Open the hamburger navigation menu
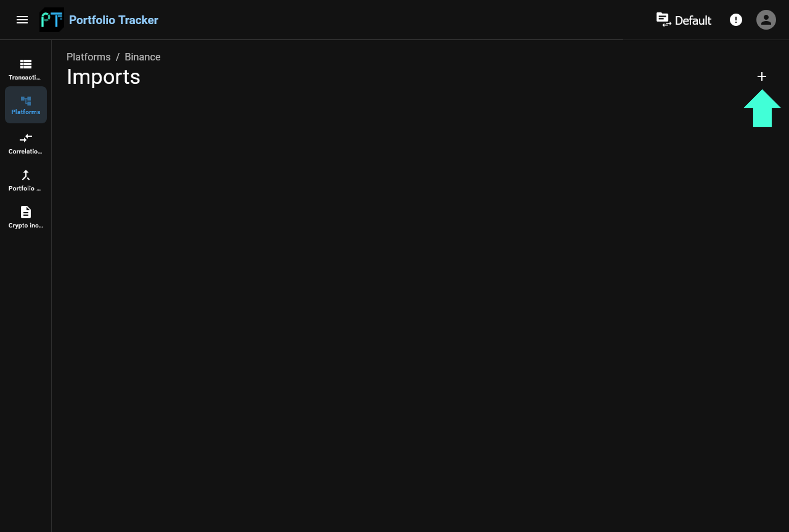Viewport: 789px width, 532px height. click(22, 20)
